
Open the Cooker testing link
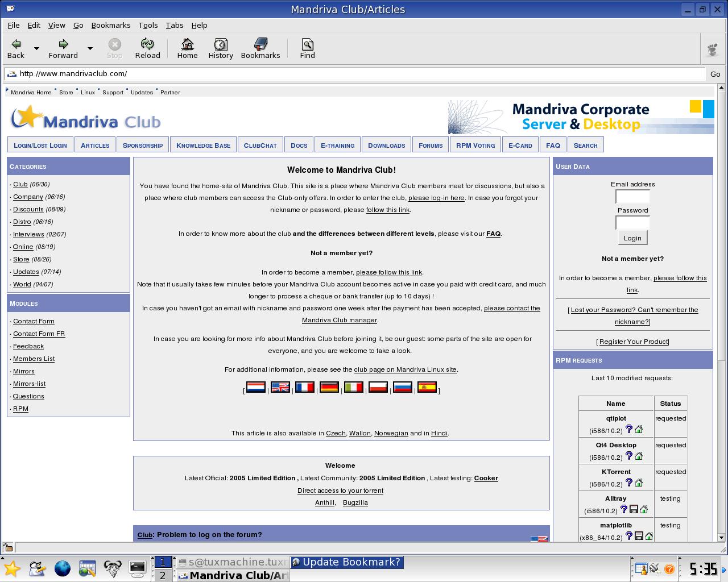click(486, 478)
